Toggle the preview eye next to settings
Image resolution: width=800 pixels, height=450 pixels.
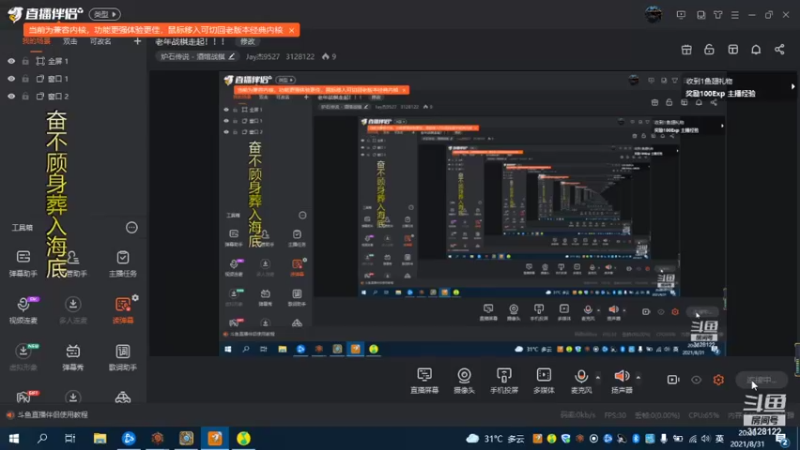pyautogui.click(x=696, y=380)
